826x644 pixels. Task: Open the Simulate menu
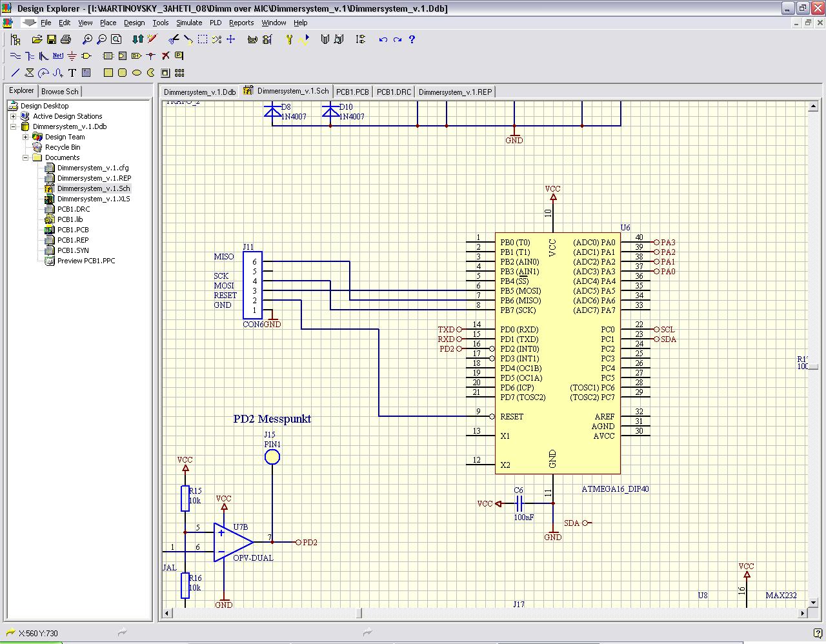click(188, 23)
